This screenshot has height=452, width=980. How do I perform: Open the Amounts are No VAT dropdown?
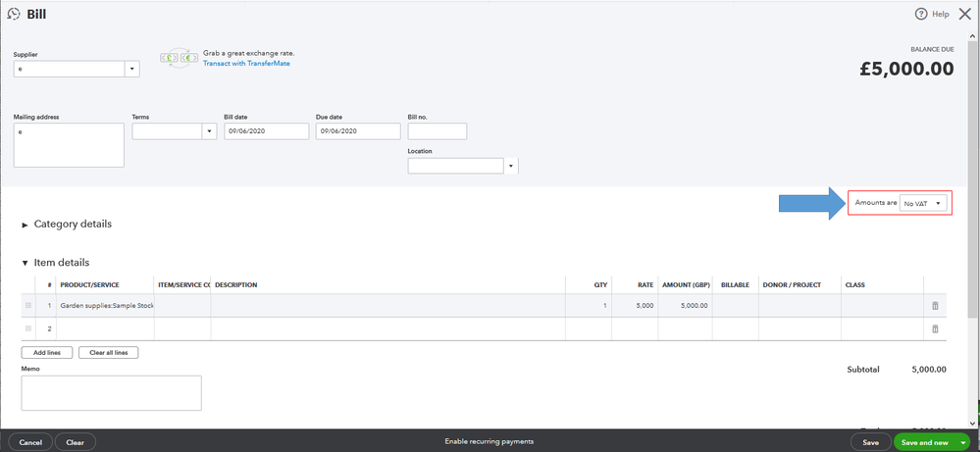pyautogui.click(x=923, y=203)
